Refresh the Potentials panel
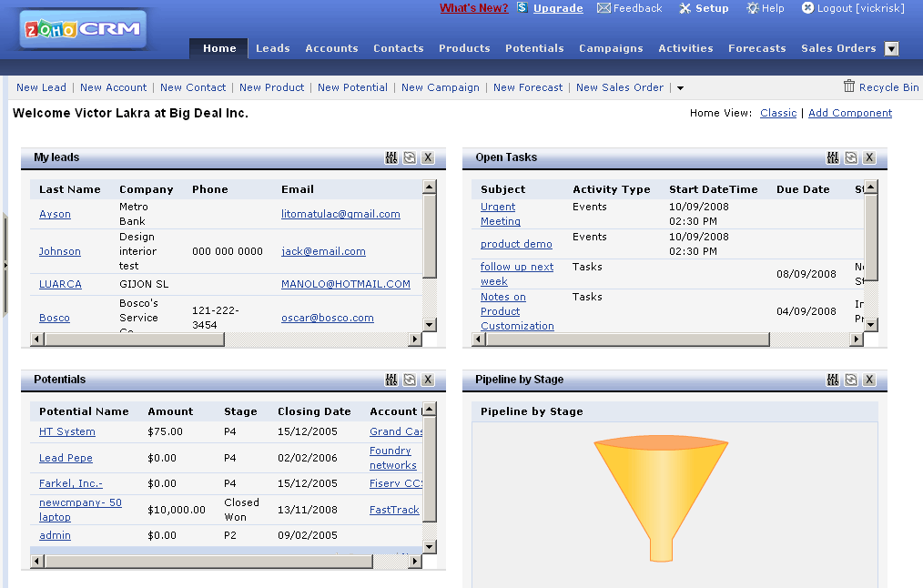The width and height of the screenshot is (923, 588). pos(411,380)
